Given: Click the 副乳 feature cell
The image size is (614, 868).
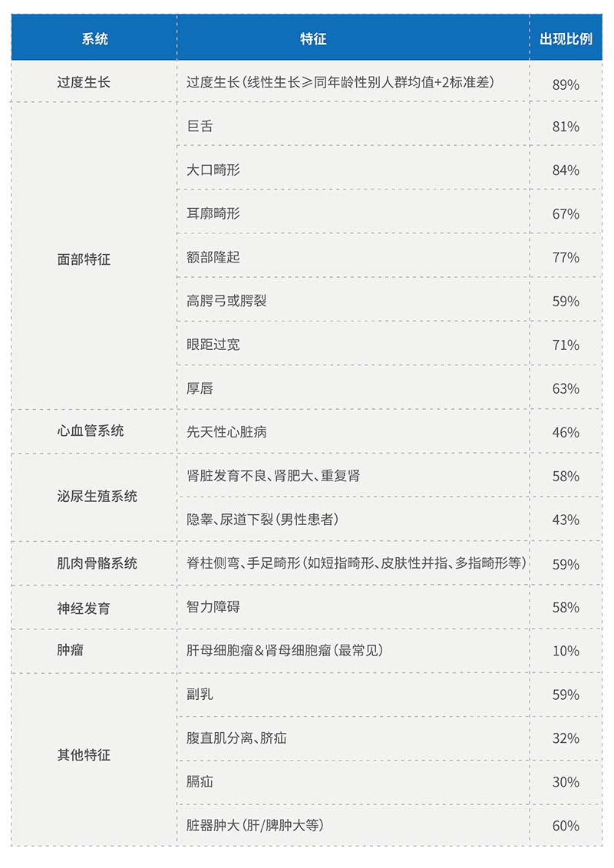Looking at the screenshot, I should 200,695.
